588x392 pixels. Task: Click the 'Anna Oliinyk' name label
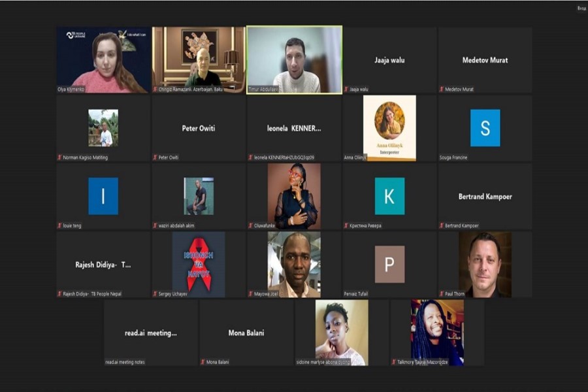coord(355,157)
